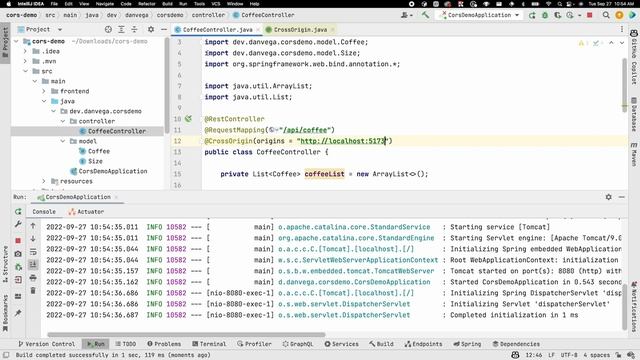Open Search Everywhere magnifier icon
The width and height of the screenshot is (640, 360).
pos(606,15)
